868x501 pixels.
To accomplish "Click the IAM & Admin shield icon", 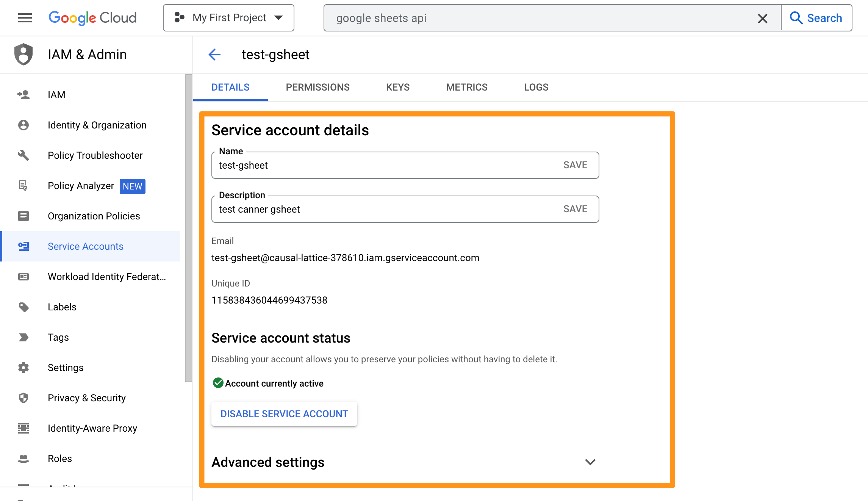I will click(x=23, y=54).
